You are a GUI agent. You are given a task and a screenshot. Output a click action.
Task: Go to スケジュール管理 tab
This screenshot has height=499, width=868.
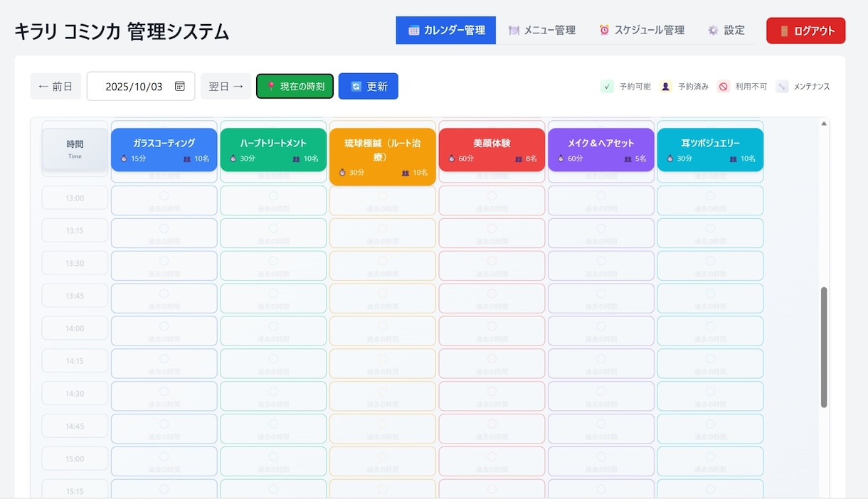click(642, 30)
